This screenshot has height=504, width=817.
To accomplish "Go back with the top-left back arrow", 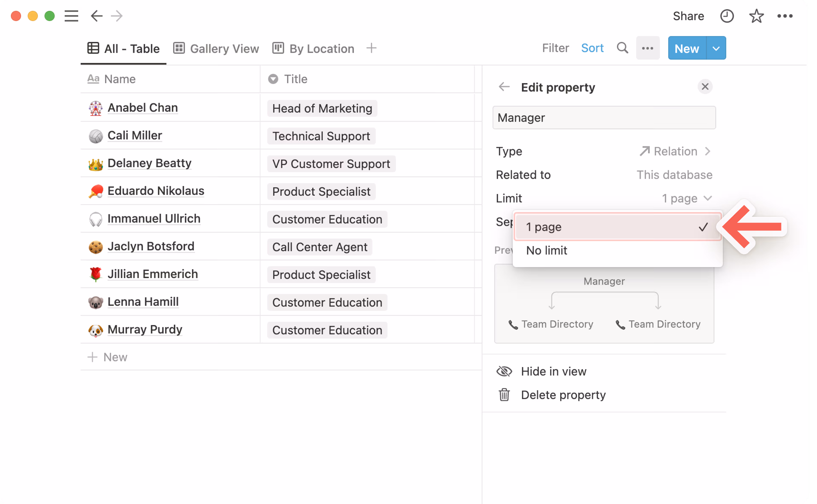I will pyautogui.click(x=96, y=16).
